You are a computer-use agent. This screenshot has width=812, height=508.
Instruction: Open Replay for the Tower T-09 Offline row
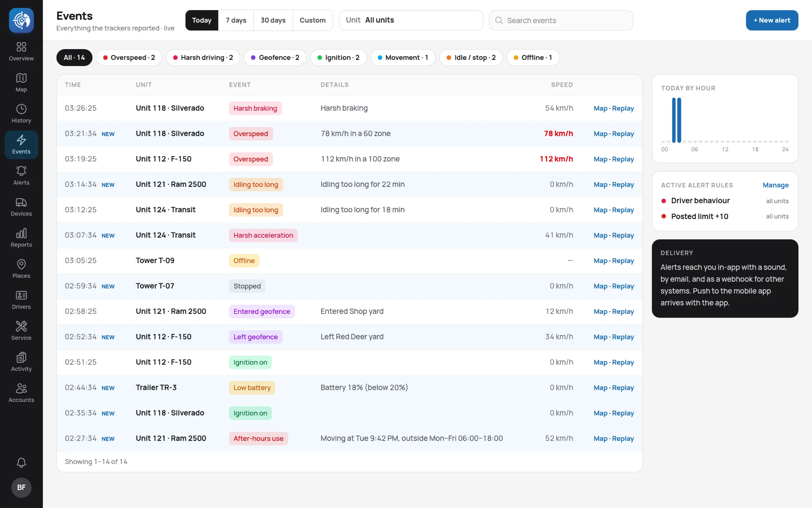click(623, 261)
